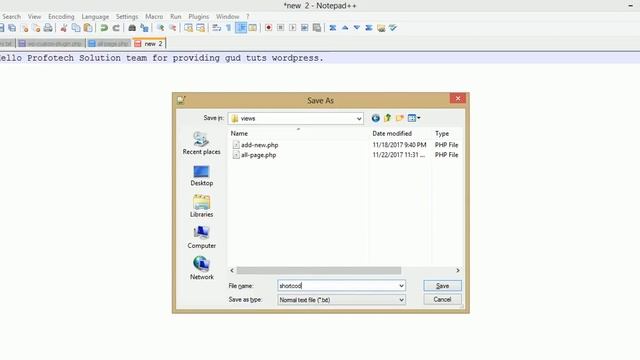The image size is (640, 360).
Task: Toggle synchronize horizontal scrolling icon
Action: [200, 28]
